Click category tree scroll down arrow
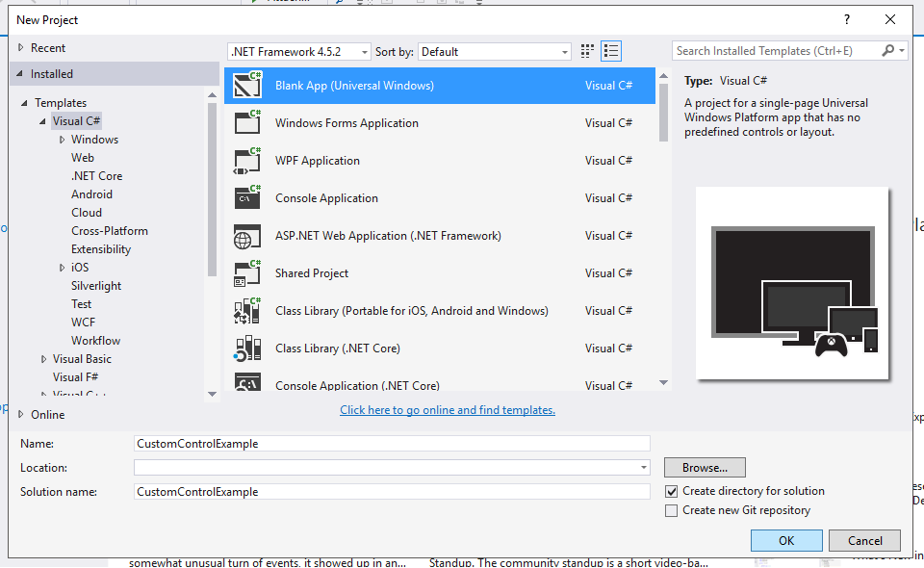 point(212,394)
